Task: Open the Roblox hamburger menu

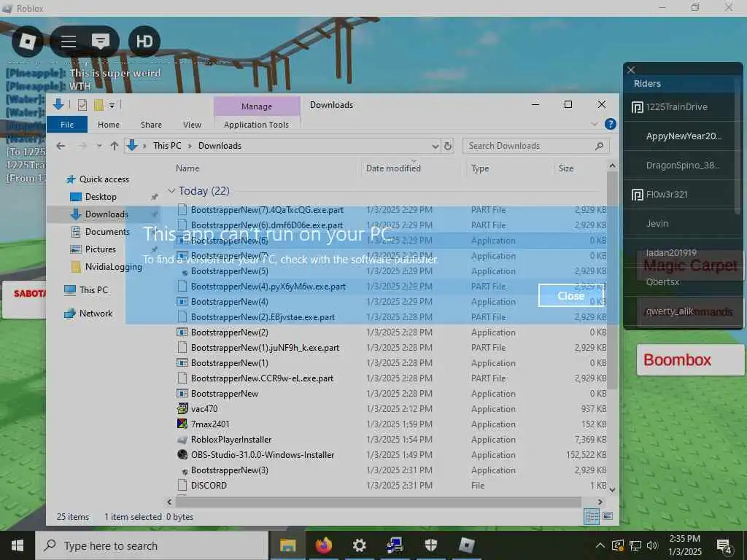Action: [68, 42]
